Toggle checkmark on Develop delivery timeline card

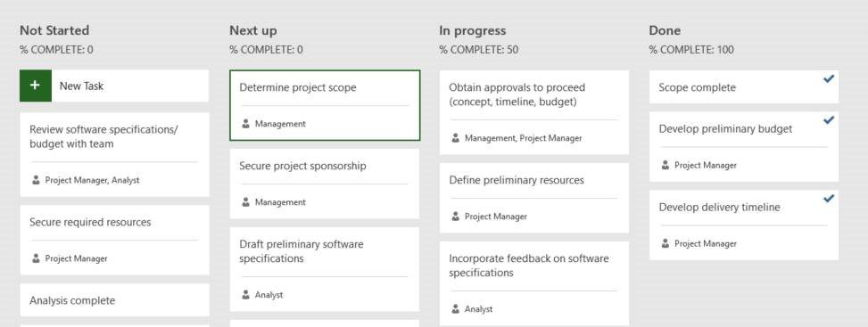pos(829,198)
